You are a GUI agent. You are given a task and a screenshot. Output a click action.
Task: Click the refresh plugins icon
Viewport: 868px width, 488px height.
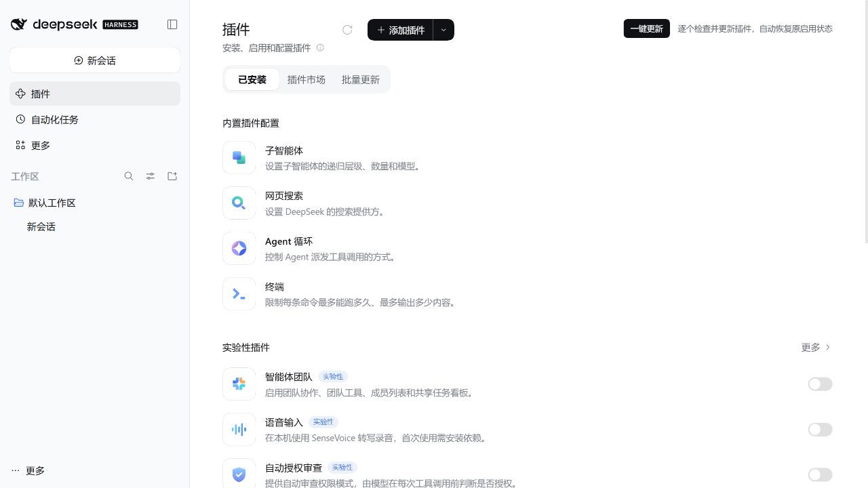[x=347, y=30]
